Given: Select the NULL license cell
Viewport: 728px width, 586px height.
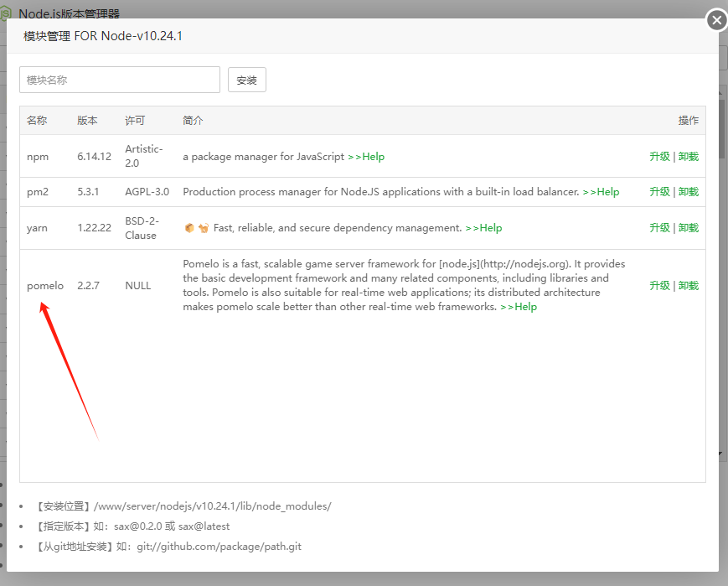Looking at the screenshot, I should tap(138, 286).
